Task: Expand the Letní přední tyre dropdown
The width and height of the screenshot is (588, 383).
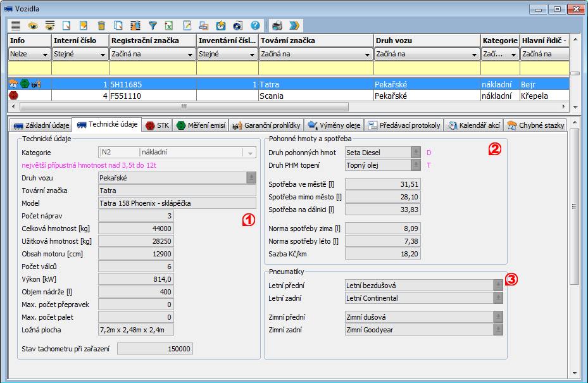Action: tap(499, 286)
